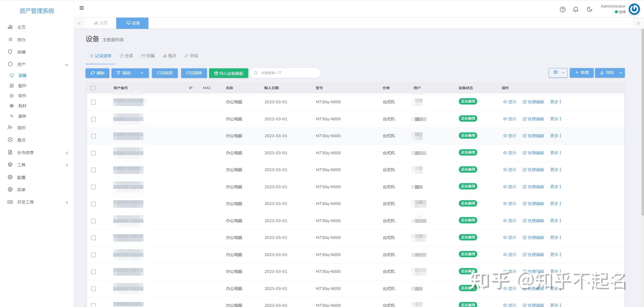Click 快捷编辑 link in first row
This screenshot has width=644, height=307.
click(x=533, y=102)
